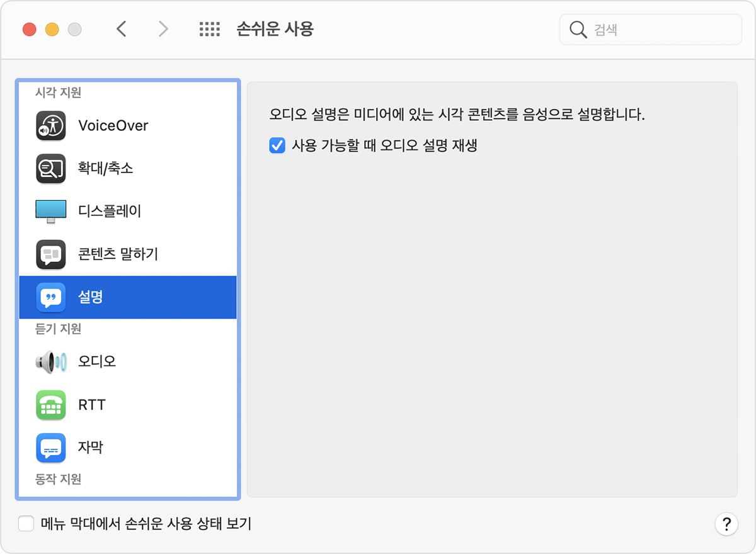Image resolution: width=756 pixels, height=554 pixels.
Task: Open the help question mark button
Action: point(727,524)
